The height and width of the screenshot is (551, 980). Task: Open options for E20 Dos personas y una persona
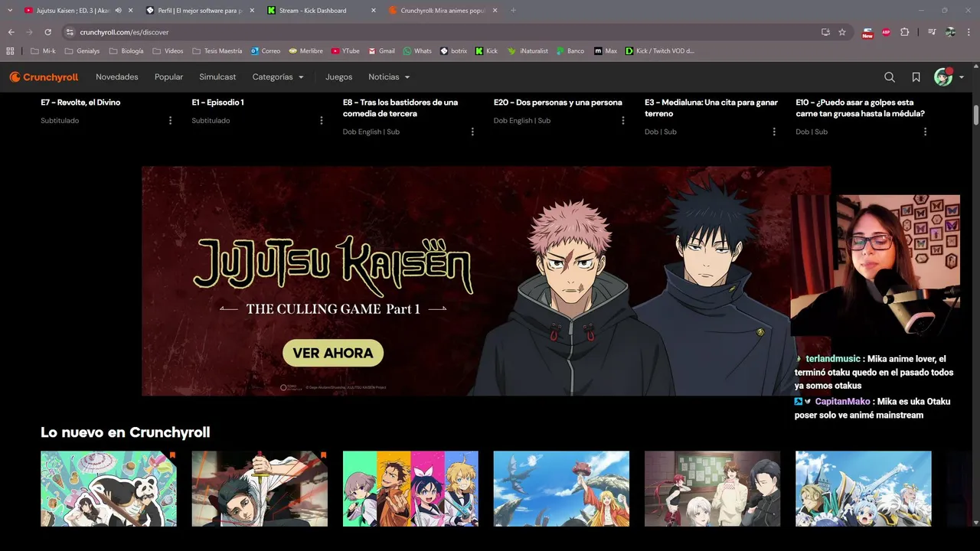coord(622,120)
